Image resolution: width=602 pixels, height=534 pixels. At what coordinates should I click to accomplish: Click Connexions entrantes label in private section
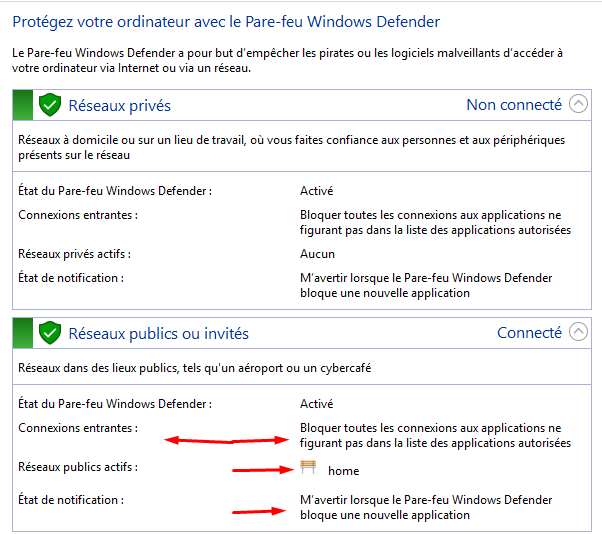pyautogui.click(x=78, y=215)
